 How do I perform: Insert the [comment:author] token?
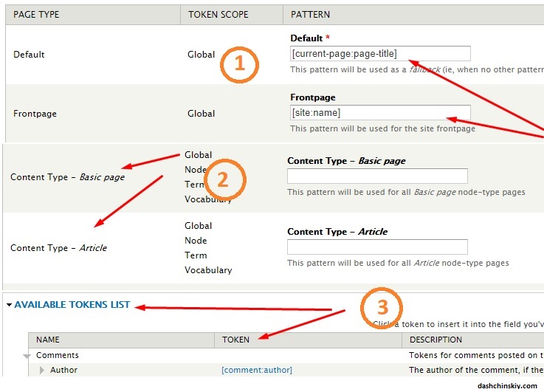[256, 370]
